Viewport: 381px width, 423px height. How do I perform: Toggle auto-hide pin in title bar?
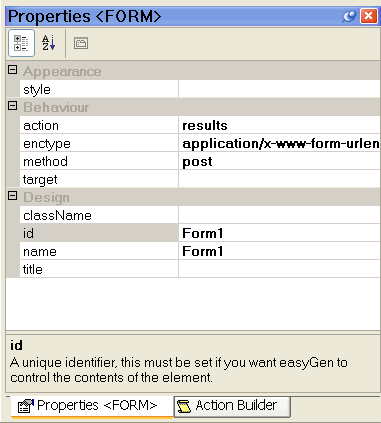[349, 16]
